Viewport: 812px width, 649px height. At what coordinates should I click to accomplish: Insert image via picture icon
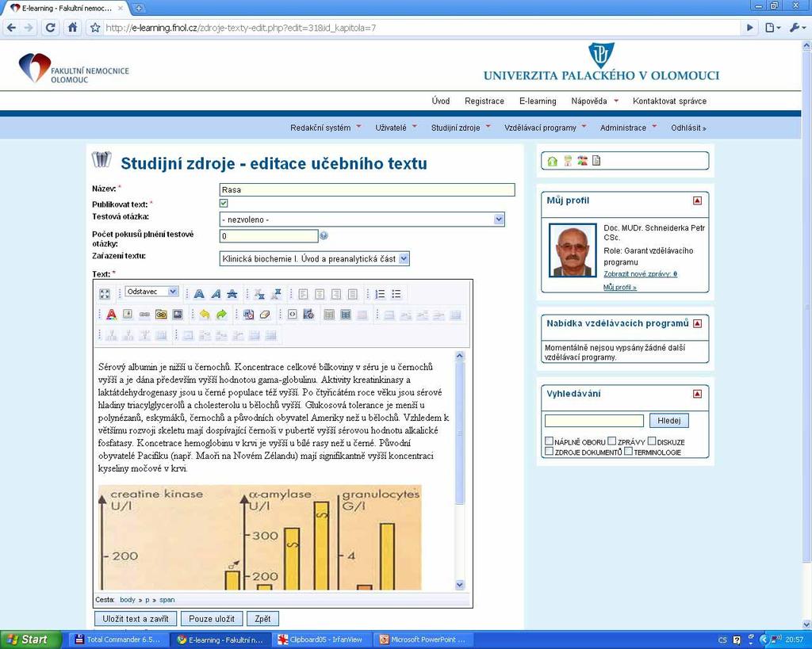178,314
